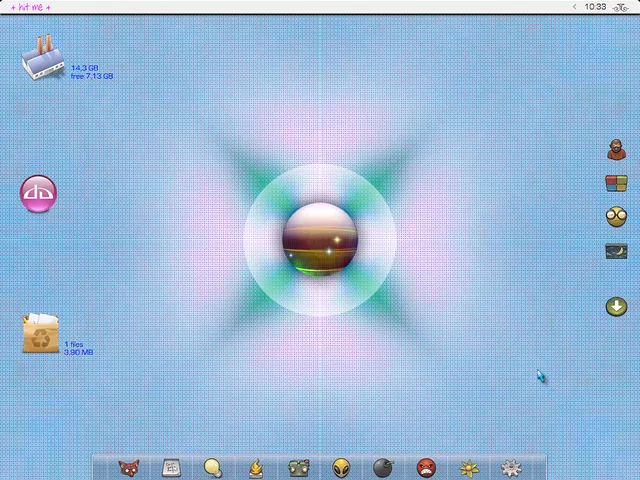Click the green down arrow button

click(616, 306)
